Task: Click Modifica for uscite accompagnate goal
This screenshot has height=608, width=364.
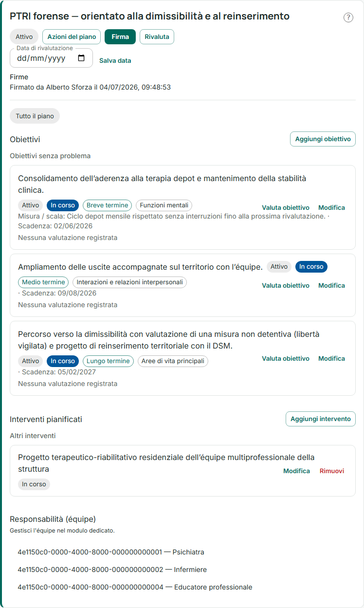Action: [x=331, y=285]
